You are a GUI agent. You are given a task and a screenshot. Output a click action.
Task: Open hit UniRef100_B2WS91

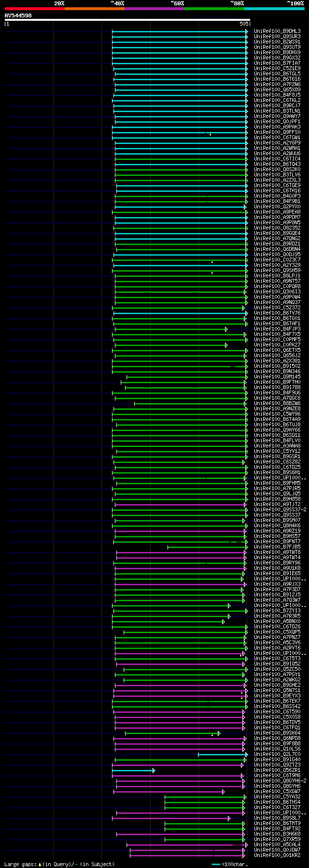coord(277,42)
